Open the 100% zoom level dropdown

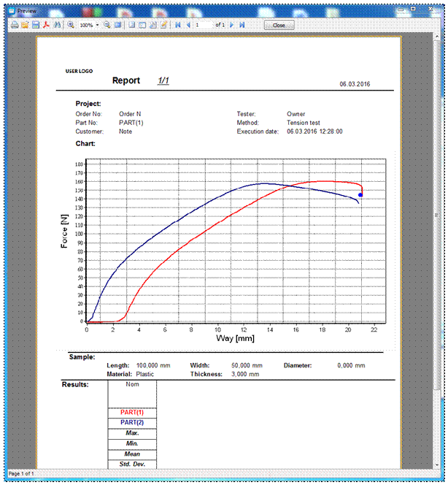click(97, 25)
